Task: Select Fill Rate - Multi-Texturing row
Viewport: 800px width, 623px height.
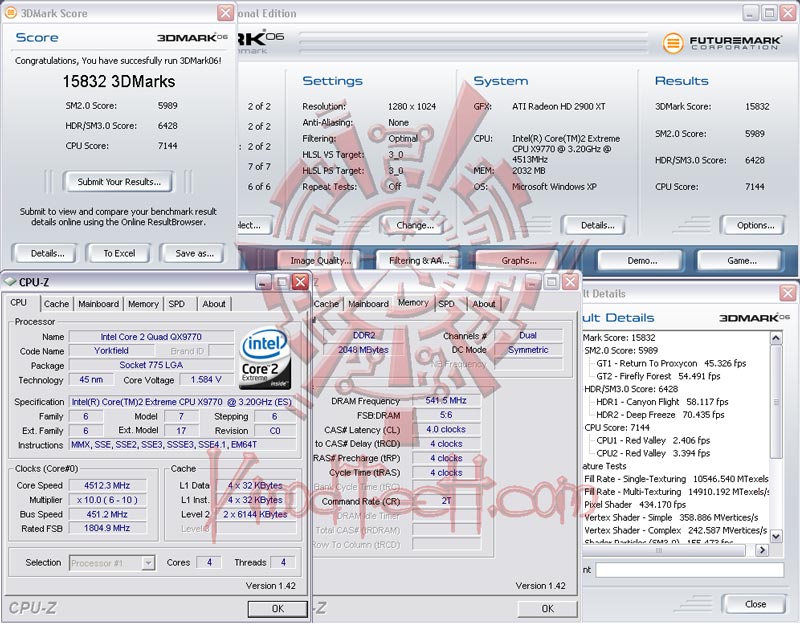Action: pos(676,491)
